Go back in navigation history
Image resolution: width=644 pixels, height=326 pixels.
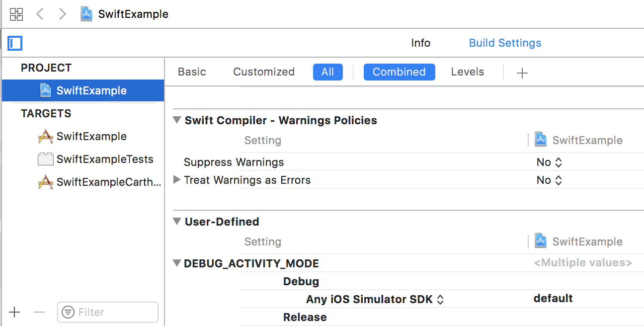coord(40,14)
